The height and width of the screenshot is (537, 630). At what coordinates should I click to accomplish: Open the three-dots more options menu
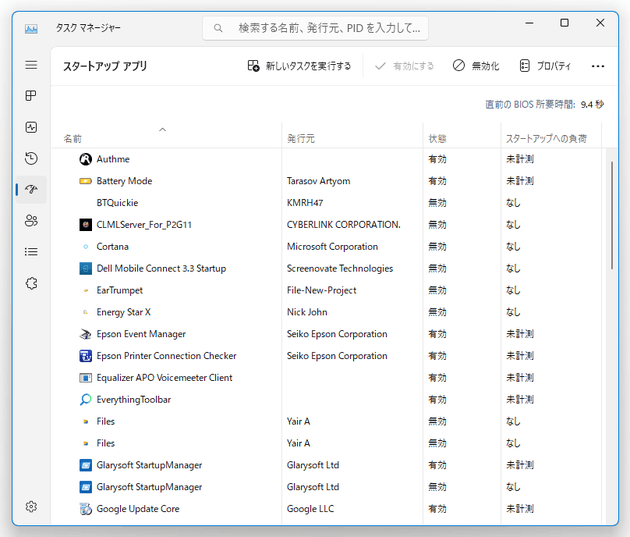598,66
